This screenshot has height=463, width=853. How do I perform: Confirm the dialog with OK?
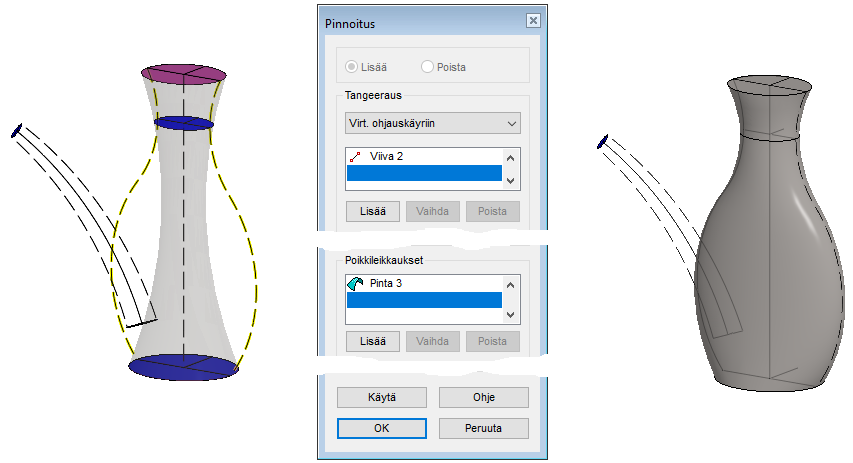click(382, 428)
